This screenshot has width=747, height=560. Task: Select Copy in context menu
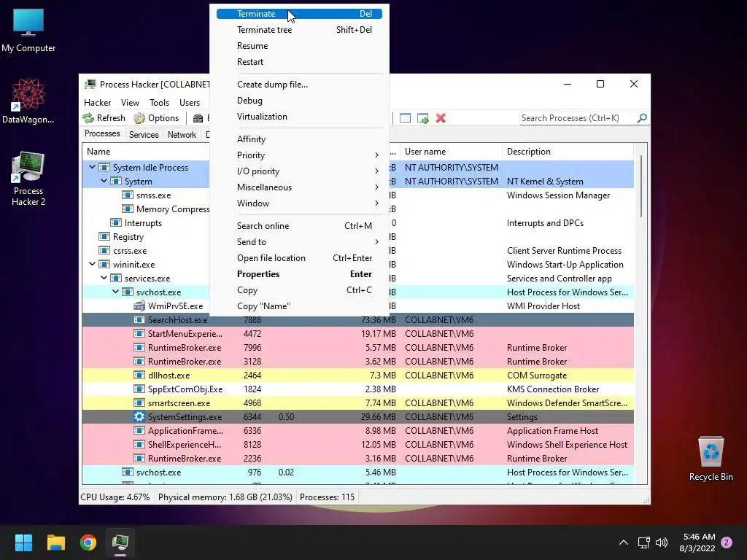(x=299, y=290)
